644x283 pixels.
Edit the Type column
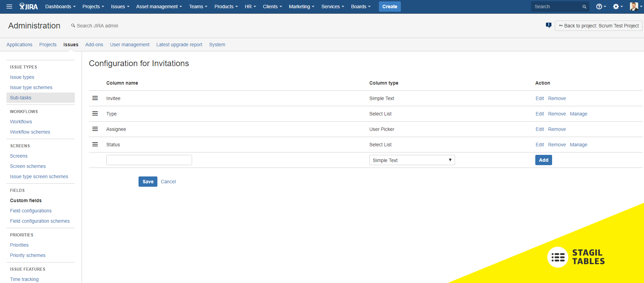[x=540, y=114]
